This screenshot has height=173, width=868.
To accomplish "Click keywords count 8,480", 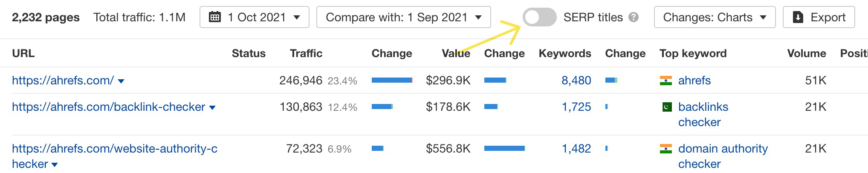I will coord(576,81).
